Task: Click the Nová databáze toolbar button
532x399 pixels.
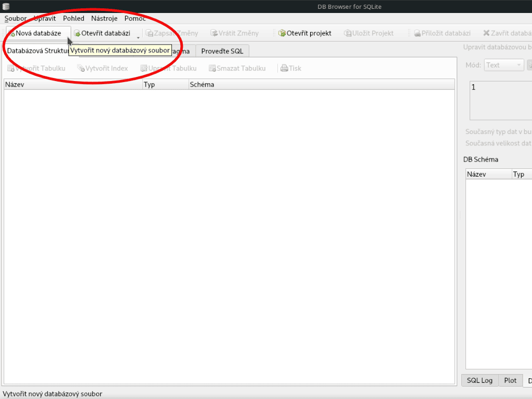Action: [x=38, y=33]
